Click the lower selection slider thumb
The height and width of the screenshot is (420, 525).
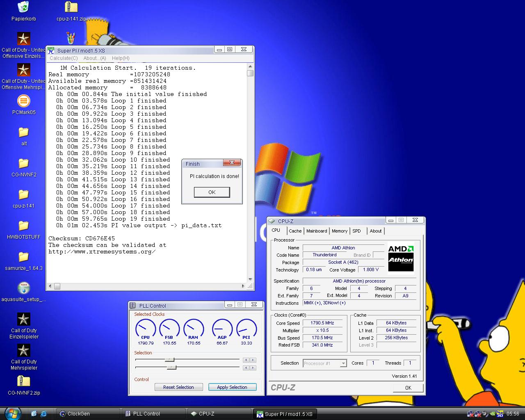click(171, 367)
